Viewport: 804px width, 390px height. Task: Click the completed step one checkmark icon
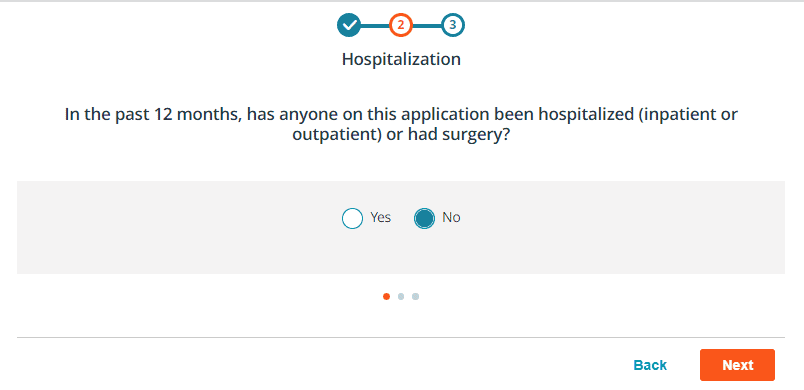coord(349,25)
